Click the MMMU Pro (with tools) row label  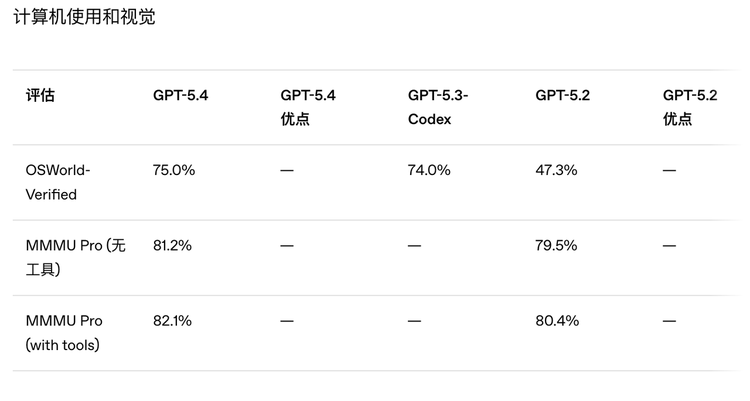point(65,333)
